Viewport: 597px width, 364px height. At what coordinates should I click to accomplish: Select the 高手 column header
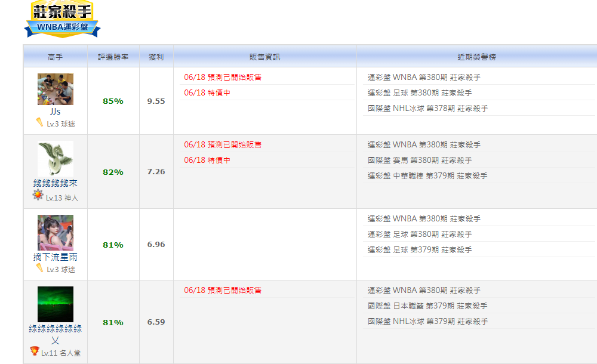55,57
